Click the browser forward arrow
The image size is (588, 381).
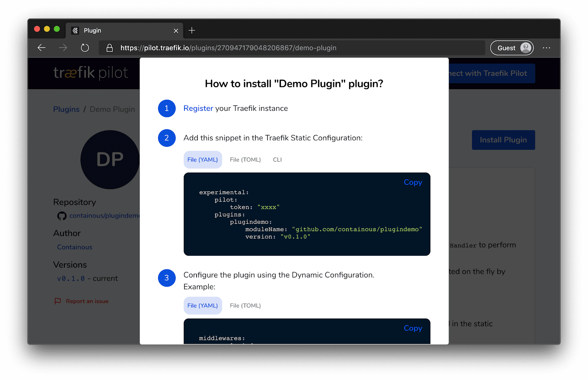tap(63, 48)
